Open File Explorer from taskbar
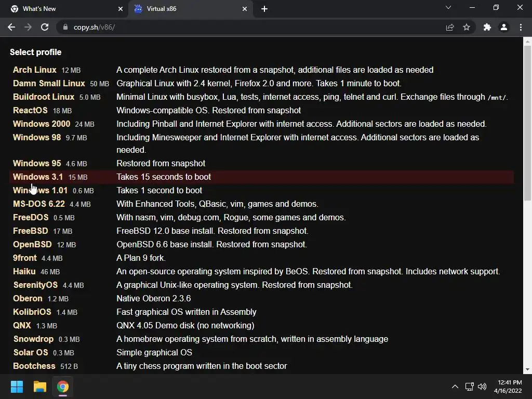532x399 pixels. tap(39, 387)
